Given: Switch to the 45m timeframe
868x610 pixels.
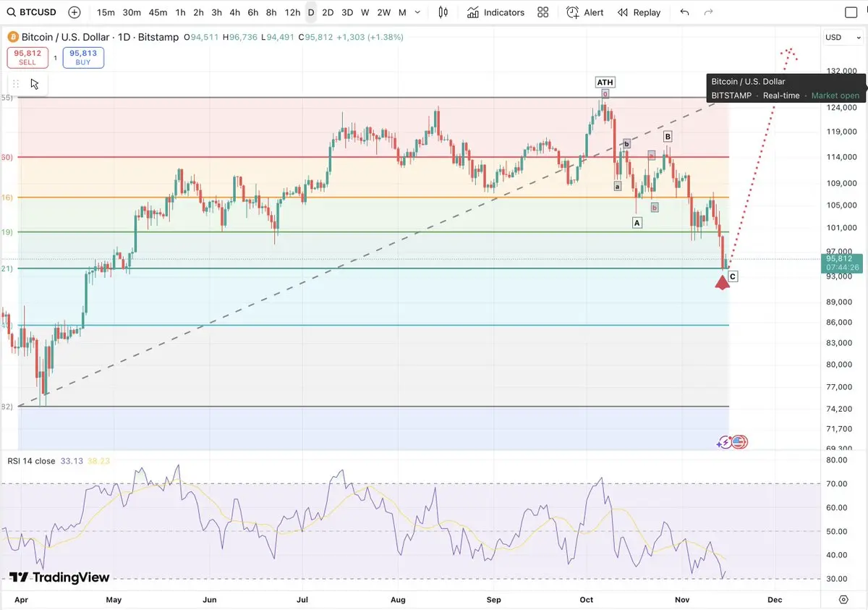Looking at the screenshot, I should (x=158, y=12).
